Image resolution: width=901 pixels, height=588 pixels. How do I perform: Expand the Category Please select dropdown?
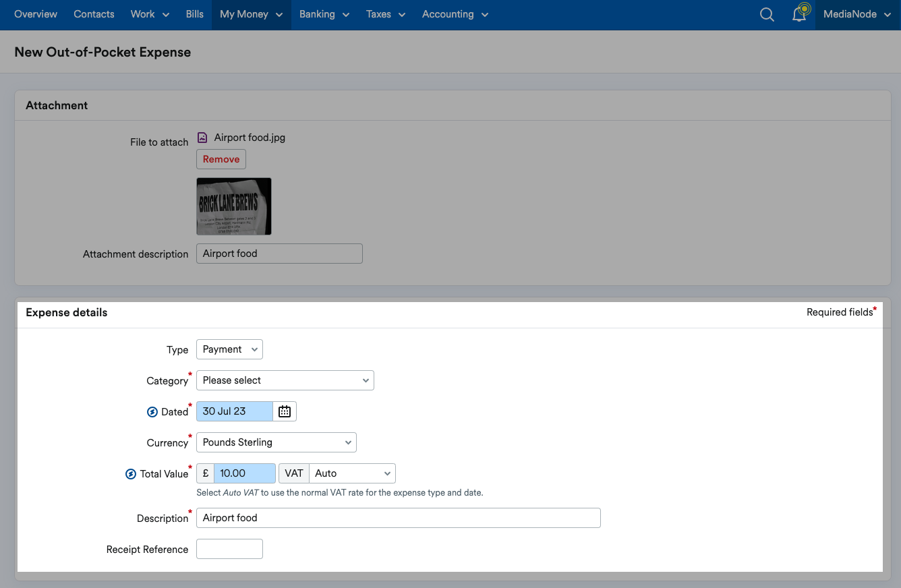[x=285, y=380]
